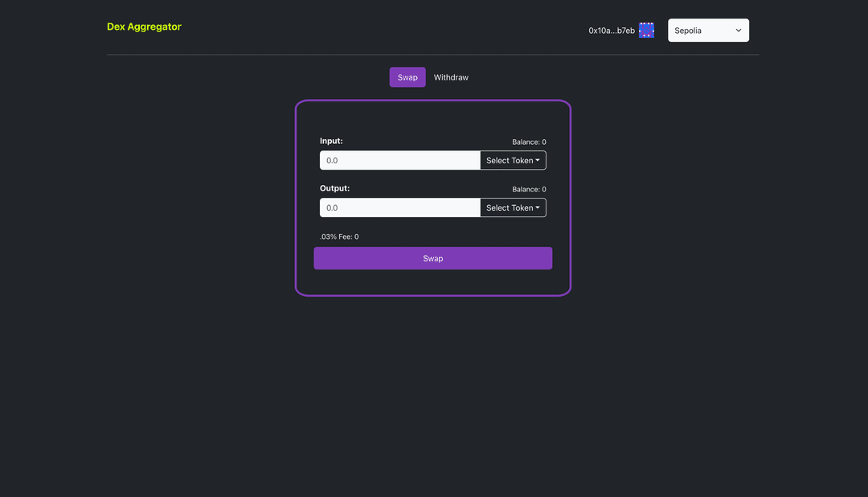Switch to the Withdraw tab
Screen dimensions: 868x497
pyautogui.click(x=451, y=77)
